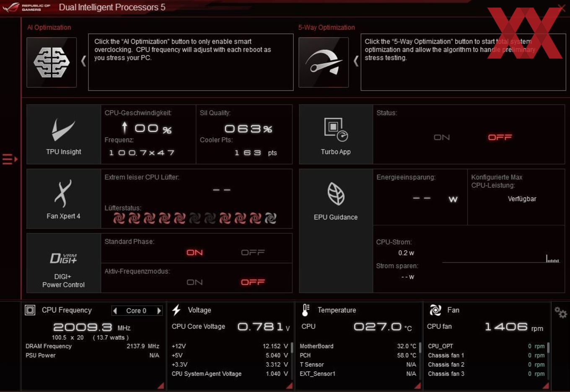This screenshot has height=392, width=570.
Task: Turn Turbo App status ON
Action: (x=442, y=138)
